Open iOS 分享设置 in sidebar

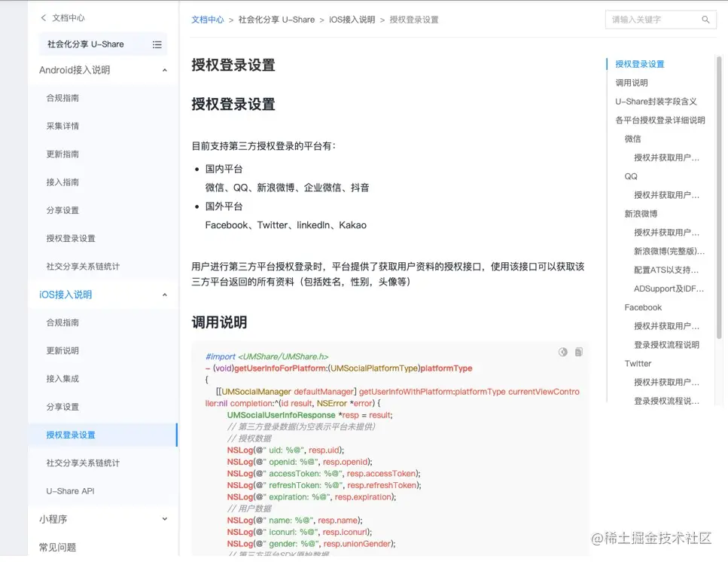coord(62,407)
